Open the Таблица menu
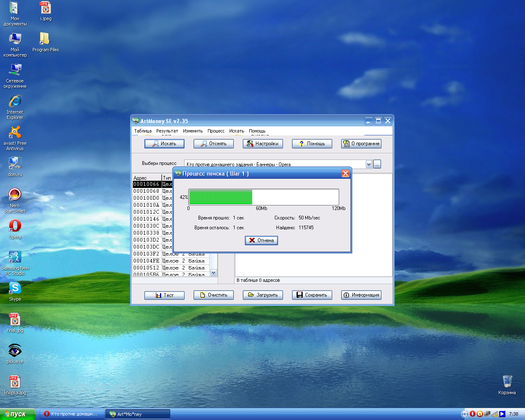The width and height of the screenshot is (525, 420). (143, 131)
